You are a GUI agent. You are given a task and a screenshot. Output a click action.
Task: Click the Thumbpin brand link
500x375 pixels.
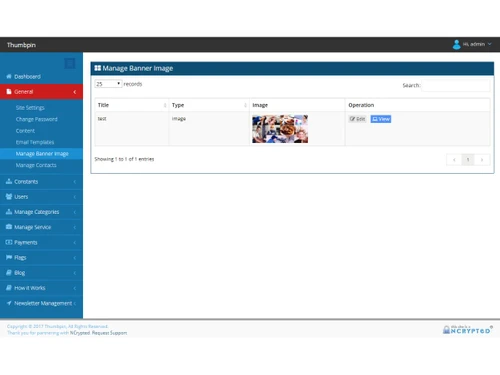tap(21, 45)
